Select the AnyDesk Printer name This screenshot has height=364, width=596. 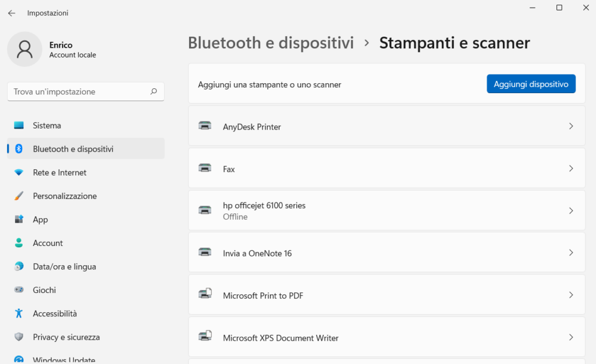coord(252,127)
